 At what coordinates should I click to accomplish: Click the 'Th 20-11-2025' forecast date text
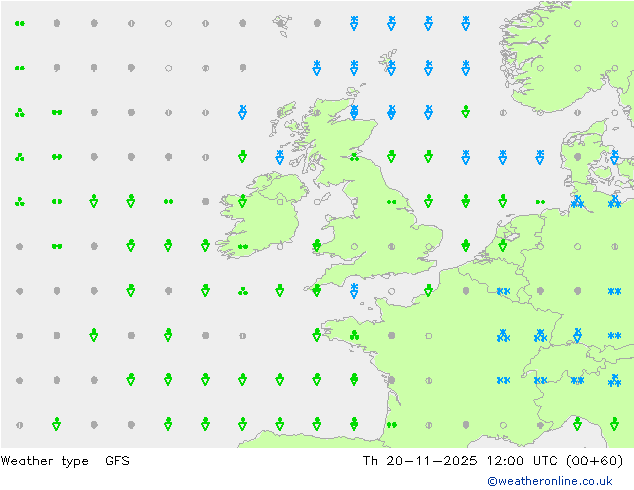[x=420, y=460]
